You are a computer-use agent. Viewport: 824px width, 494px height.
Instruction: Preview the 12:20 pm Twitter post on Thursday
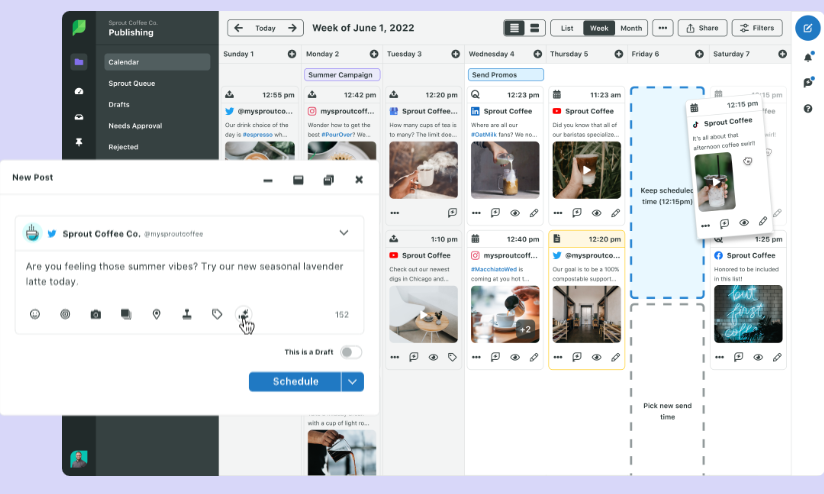596,357
